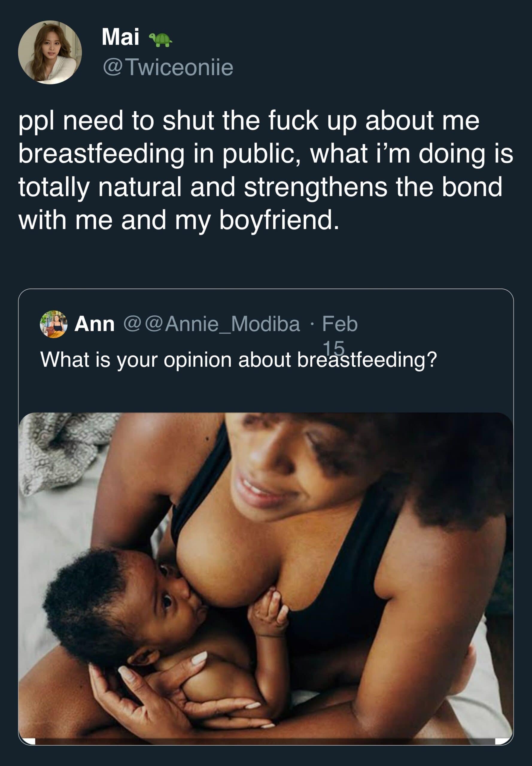
Task: Click the word "strengthens" in the tweet
Action: click(315, 187)
